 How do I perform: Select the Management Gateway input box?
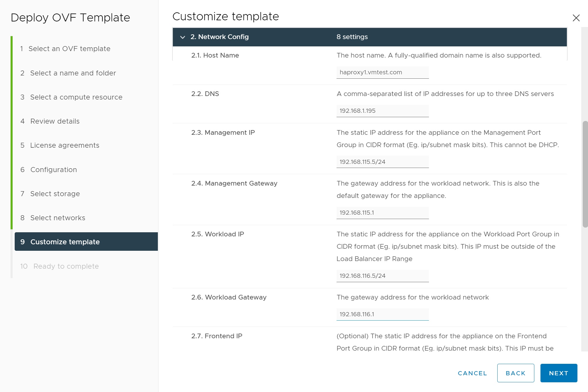point(382,213)
